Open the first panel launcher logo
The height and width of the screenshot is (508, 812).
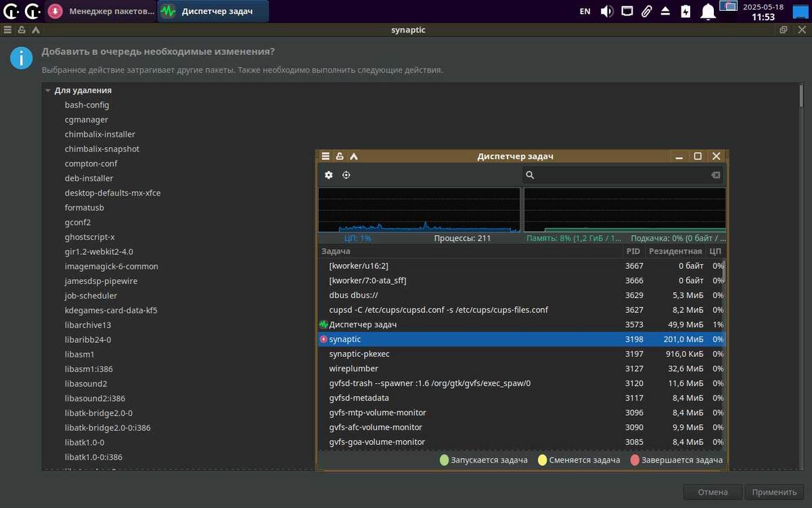[x=11, y=11]
